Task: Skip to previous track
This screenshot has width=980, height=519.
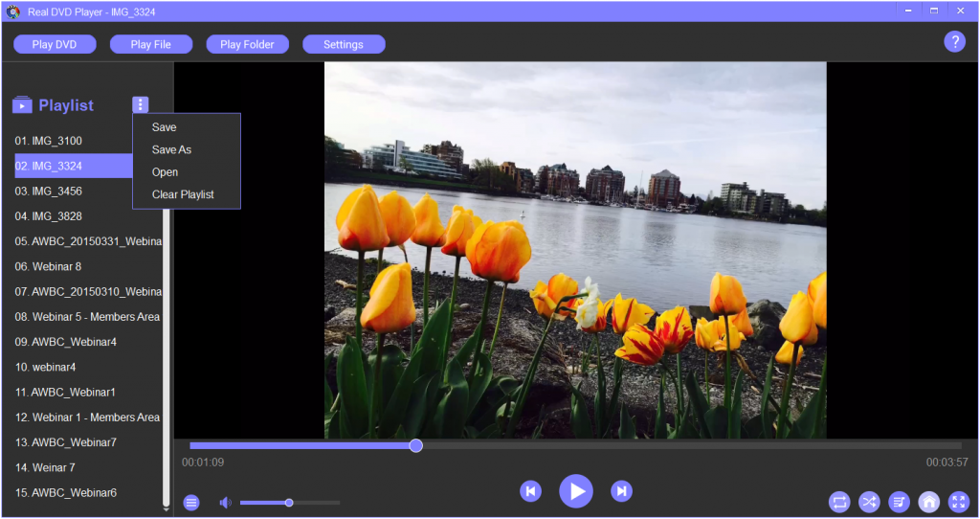Action: [530, 491]
